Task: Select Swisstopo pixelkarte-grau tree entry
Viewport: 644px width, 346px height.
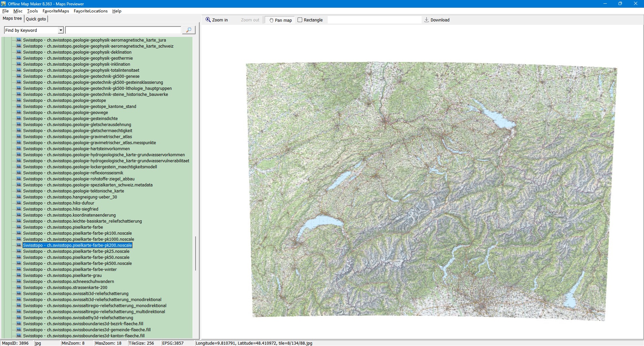Action: pyautogui.click(x=62, y=276)
